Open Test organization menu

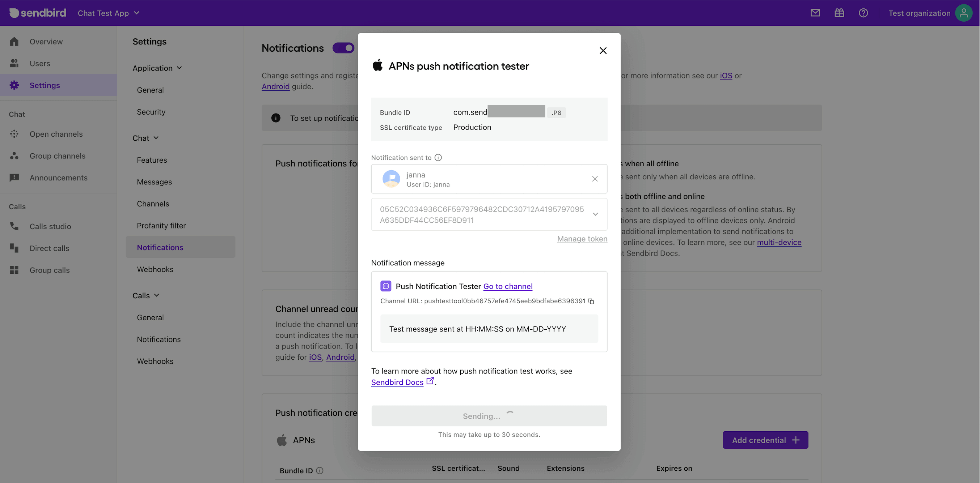point(920,13)
